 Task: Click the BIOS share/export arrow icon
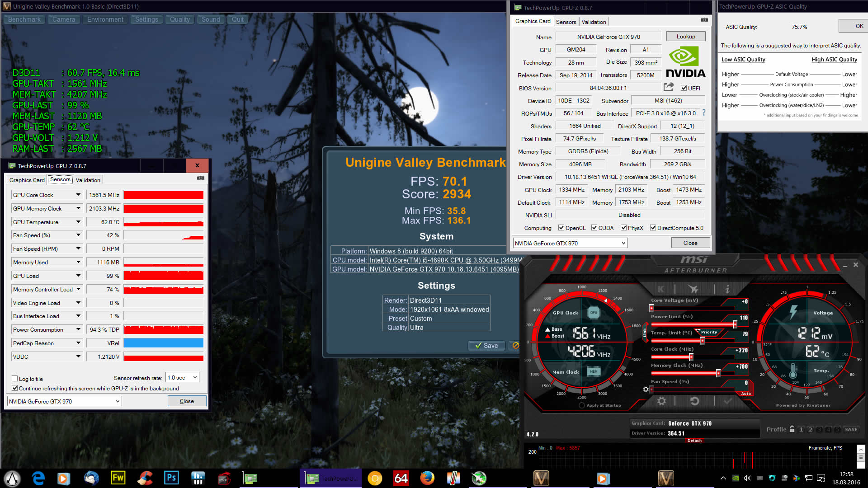(x=669, y=87)
